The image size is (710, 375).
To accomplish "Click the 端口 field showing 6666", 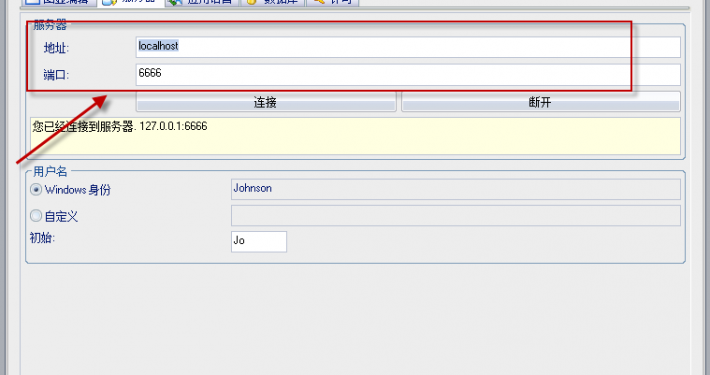I will (x=408, y=74).
